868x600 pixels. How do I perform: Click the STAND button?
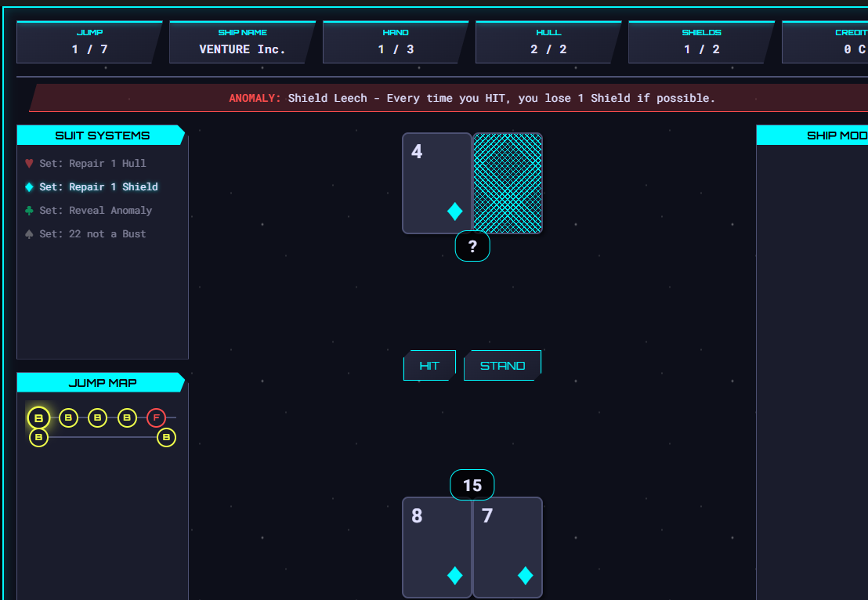point(502,365)
